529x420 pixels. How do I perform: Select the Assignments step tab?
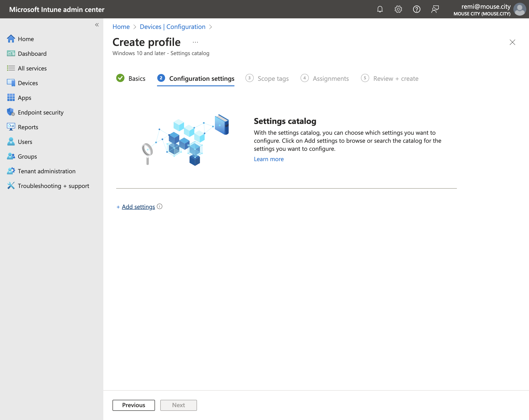325,78
